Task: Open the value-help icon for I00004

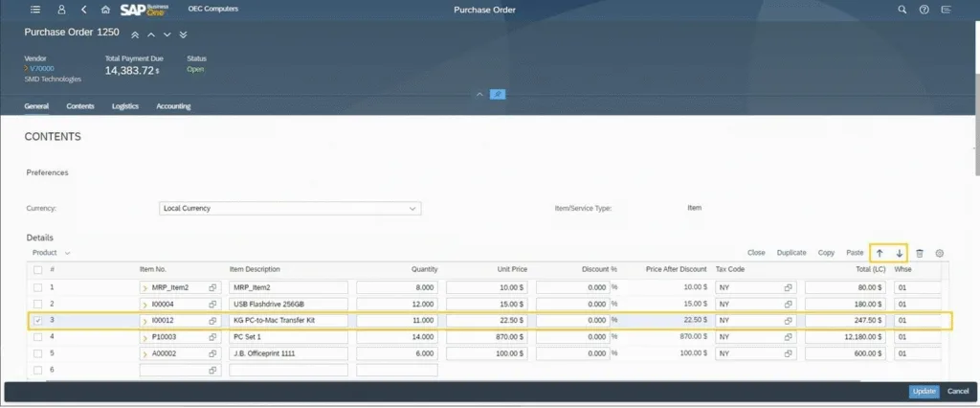Action: click(212, 305)
